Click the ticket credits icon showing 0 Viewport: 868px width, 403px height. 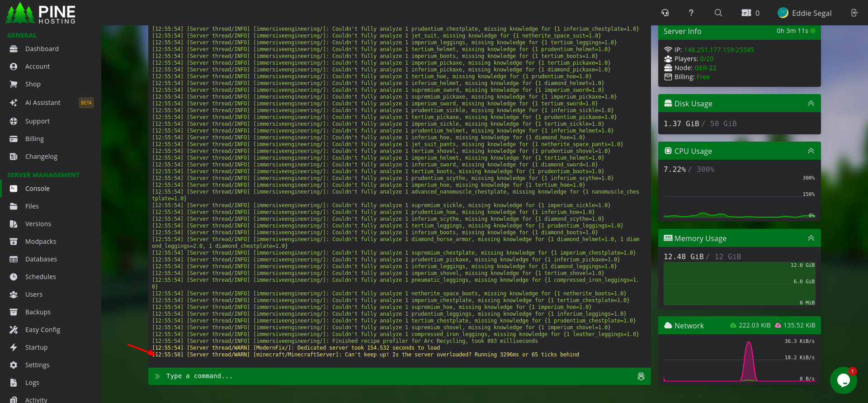pos(746,13)
